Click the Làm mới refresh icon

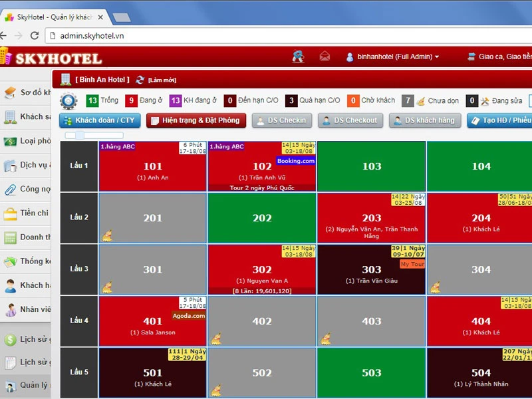(x=140, y=80)
